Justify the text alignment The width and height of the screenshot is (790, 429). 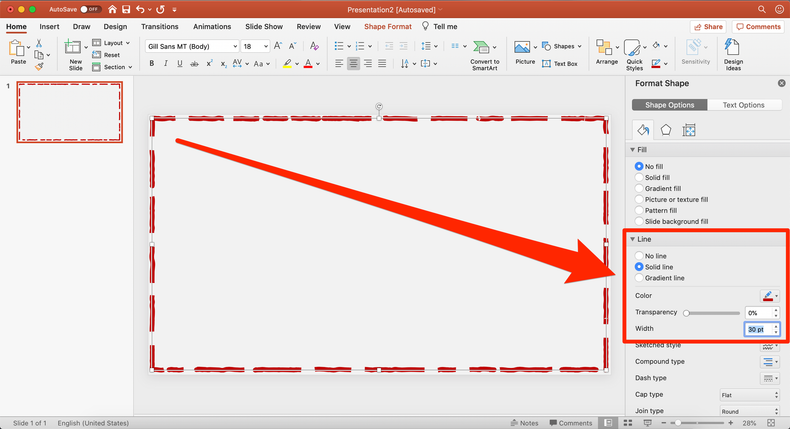(x=382, y=64)
